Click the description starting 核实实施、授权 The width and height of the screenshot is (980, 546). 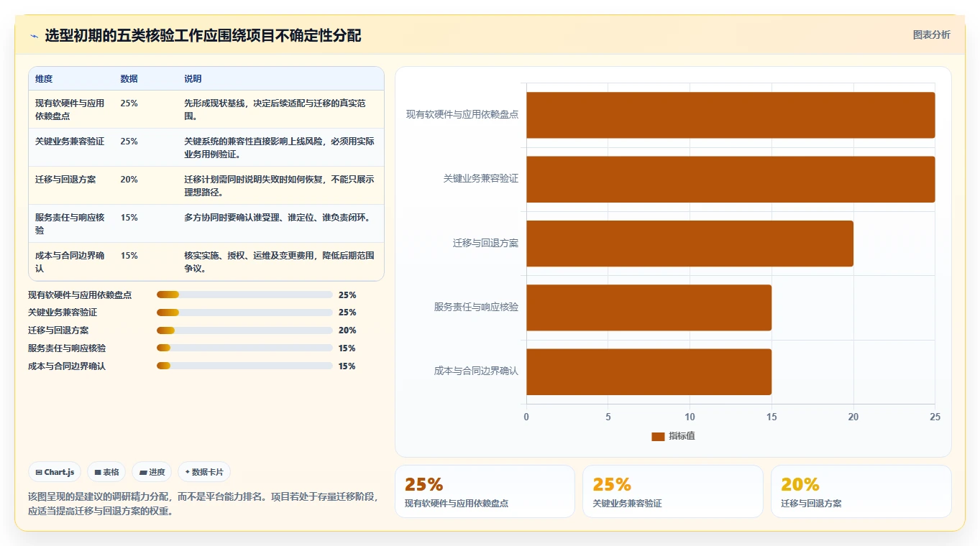tap(279, 262)
